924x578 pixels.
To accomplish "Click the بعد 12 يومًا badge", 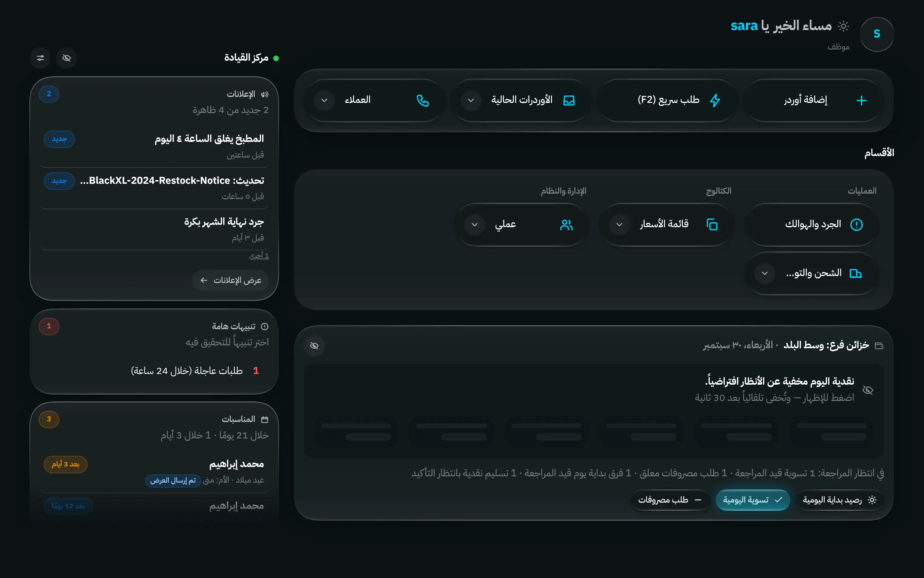I will (x=68, y=506).
